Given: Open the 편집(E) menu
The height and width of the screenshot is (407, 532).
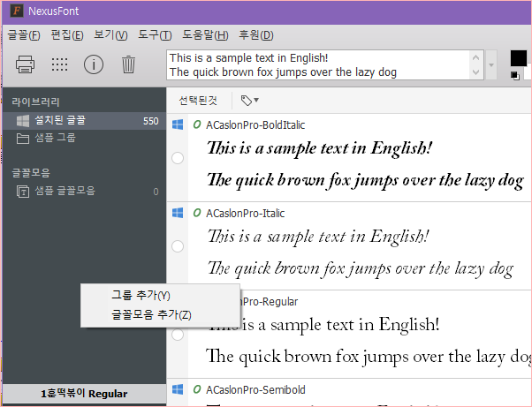Looking at the screenshot, I should coord(67,35).
